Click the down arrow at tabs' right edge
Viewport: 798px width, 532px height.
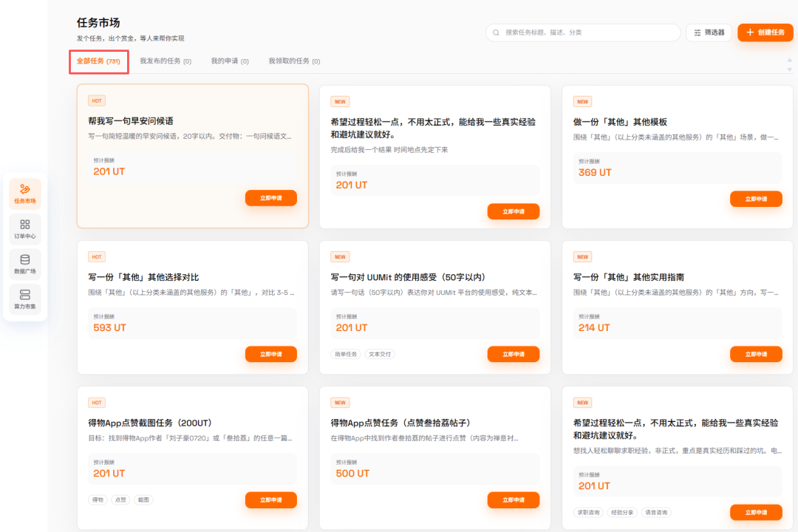pos(789,69)
